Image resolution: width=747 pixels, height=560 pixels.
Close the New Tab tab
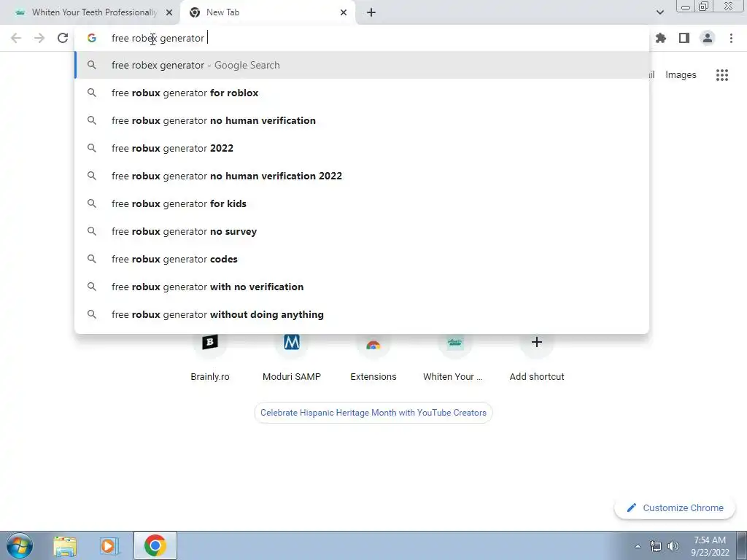coord(344,12)
